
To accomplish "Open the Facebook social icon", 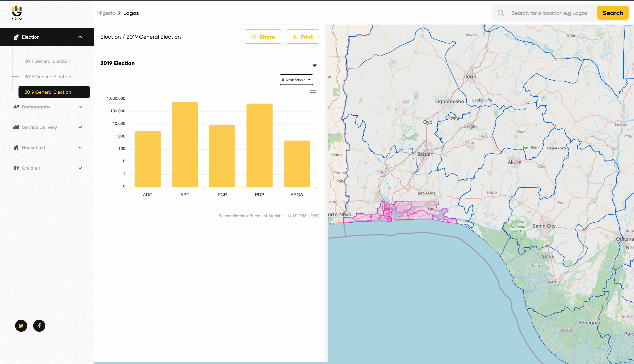I will point(39,326).
